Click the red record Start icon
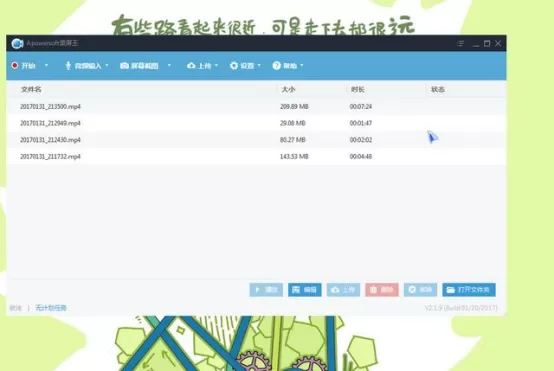The height and width of the screenshot is (371, 554). 15,65
